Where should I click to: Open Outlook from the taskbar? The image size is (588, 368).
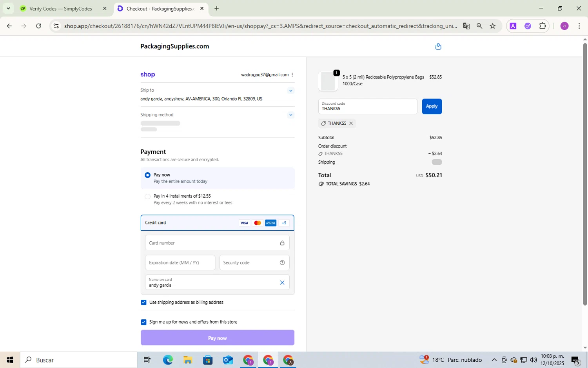[228, 360]
